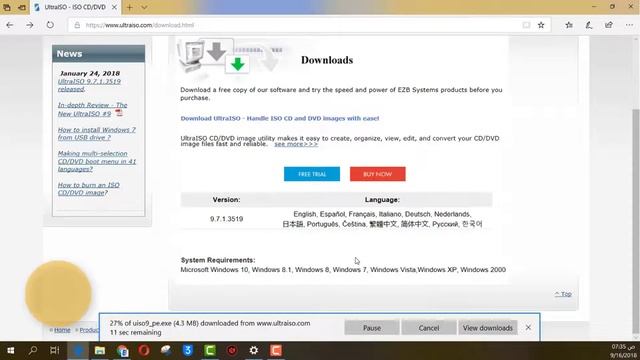Viewport: 640px width, 360px height.
Task: Launch Opera browser from taskbar
Action: click(x=144, y=350)
